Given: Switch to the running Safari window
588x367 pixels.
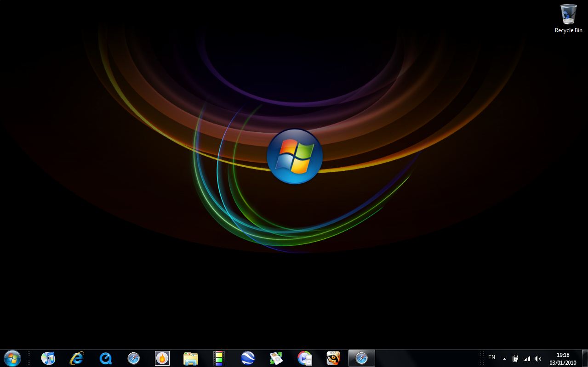Looking at the screenshot, I should coord(361,357).
